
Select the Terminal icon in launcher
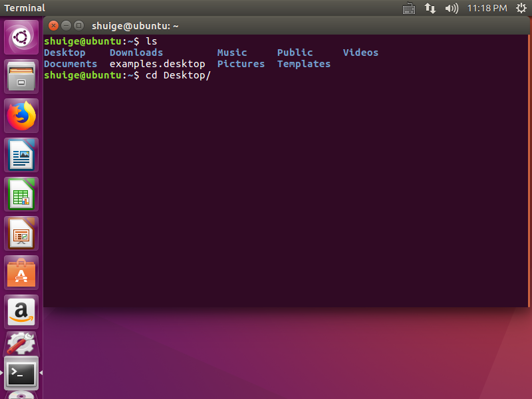pos(21,373)
